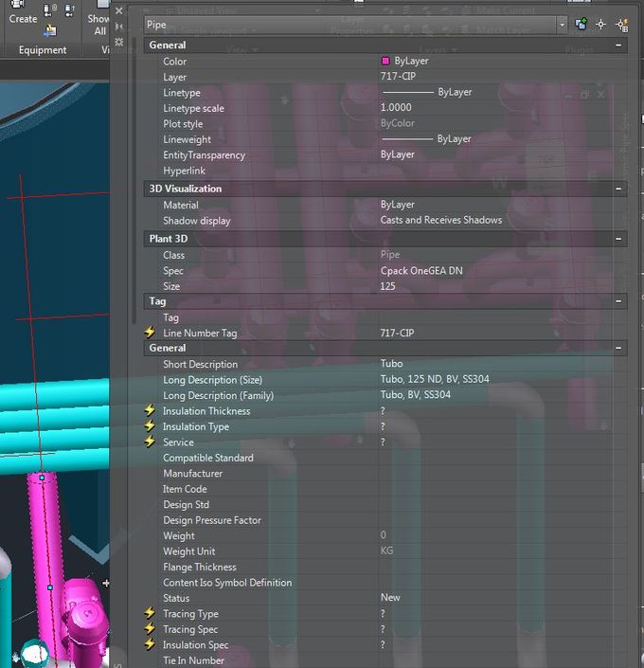Open the Properties palette settings menu icon
Viewport: 644px width, 668px height.
point(119,42)
